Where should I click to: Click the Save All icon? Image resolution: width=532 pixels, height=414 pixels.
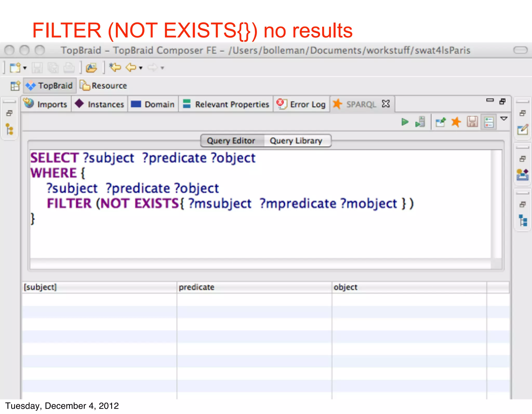pos(53,68)
